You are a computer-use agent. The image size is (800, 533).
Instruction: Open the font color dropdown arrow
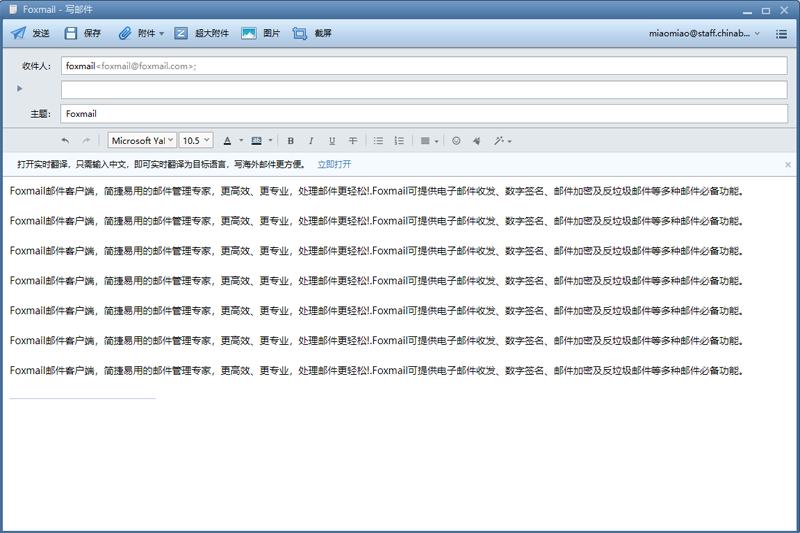[x=241, y=141]
